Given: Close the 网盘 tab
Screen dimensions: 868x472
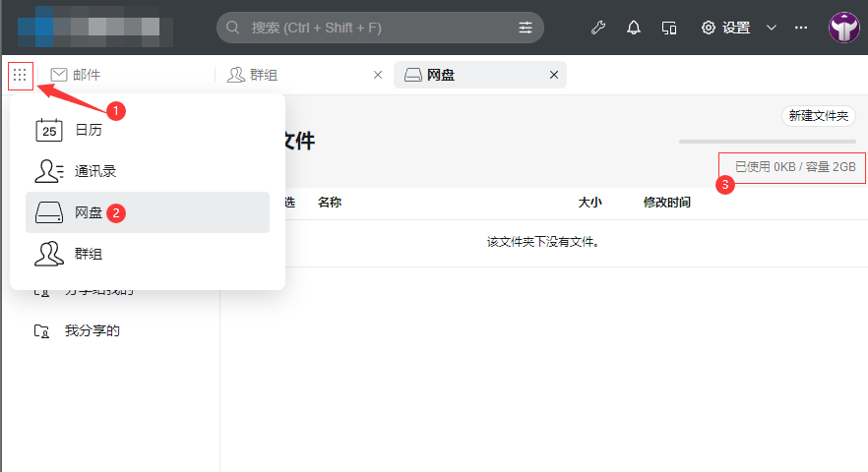Looking at the screenshot, I should coord(554,75).
